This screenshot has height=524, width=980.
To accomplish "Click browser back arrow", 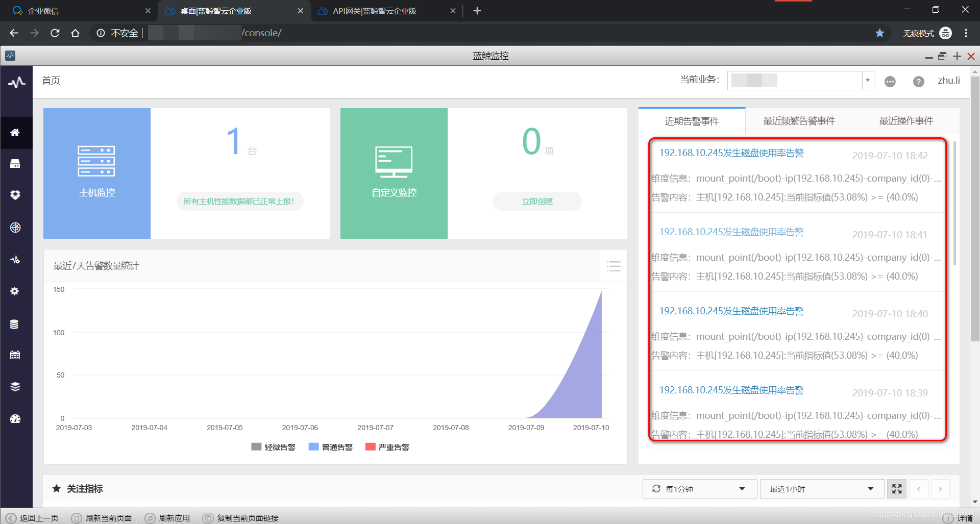I will [14, 33].
